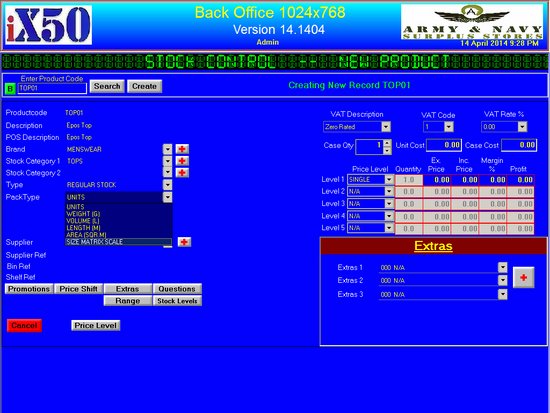This screenshot has width=550, height=413.
Task: Click 'Creating New Record TOP01' status text
Action: (349, 85)
